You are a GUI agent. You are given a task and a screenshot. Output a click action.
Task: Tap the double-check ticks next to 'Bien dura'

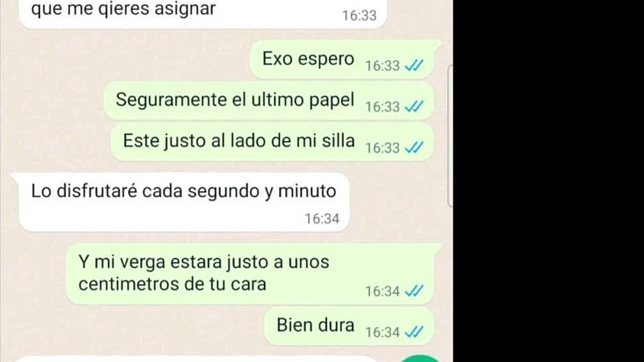pos(414,332)
